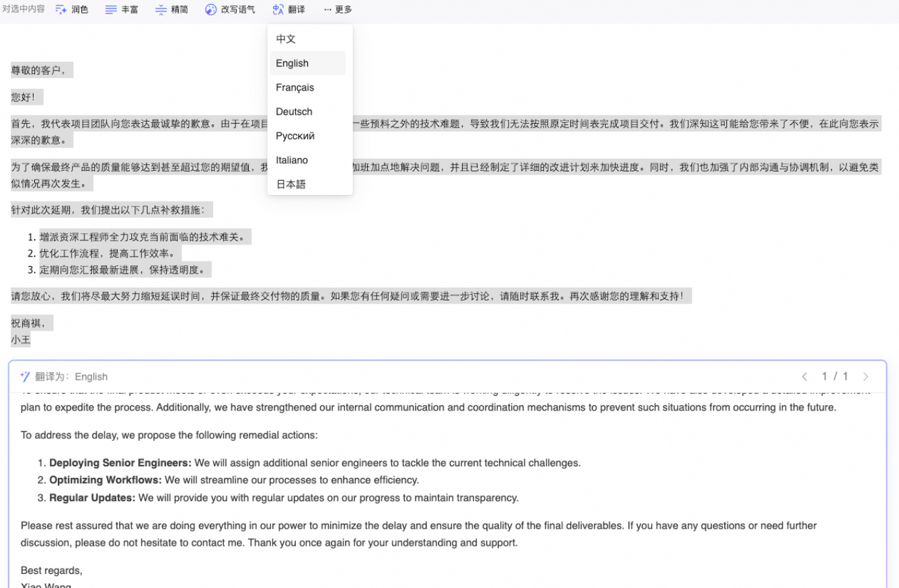The image size is (899, 588).
Task: Click the greeting text 尊敬的客户
Action: pos(38,70)
